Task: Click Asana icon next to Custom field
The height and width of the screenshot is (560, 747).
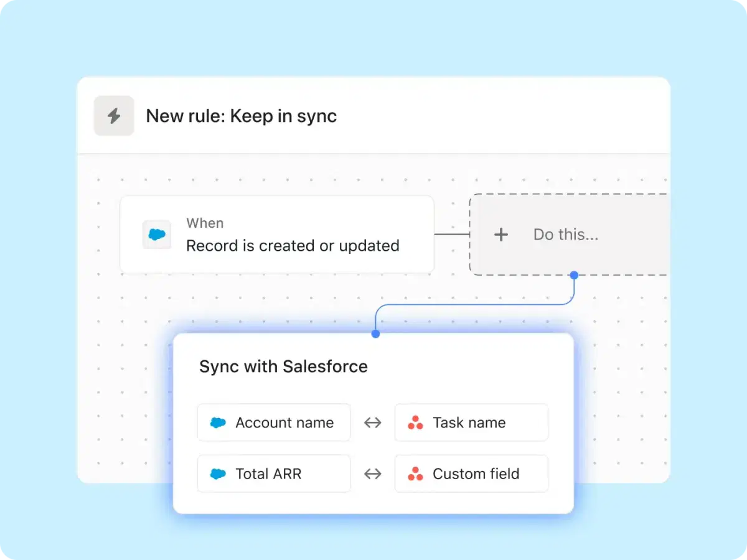Action: [x=415, y=474]
